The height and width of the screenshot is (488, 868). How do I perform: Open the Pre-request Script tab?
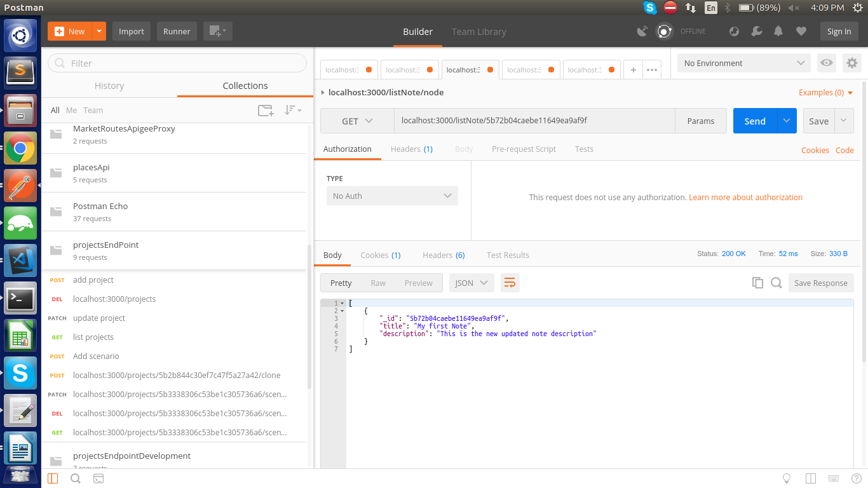click(x=524, y=149)
